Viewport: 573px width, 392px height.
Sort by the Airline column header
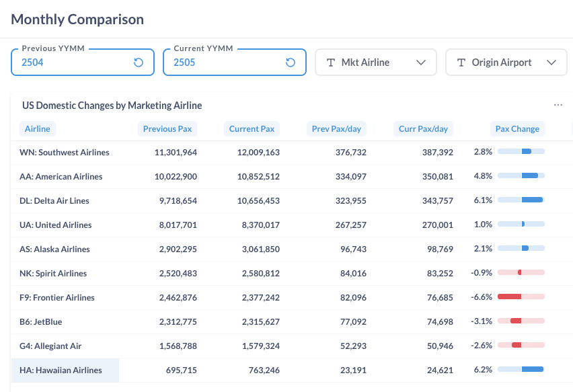tap(37, 129)
